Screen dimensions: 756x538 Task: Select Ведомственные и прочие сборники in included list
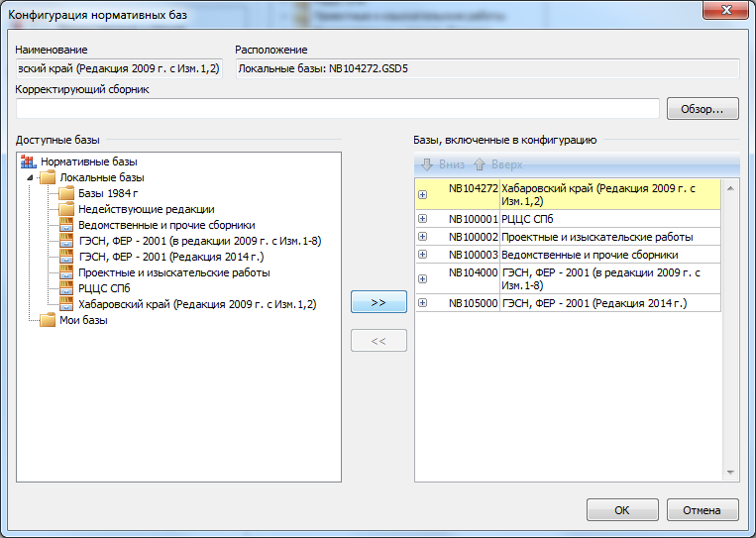click(590, 255)
